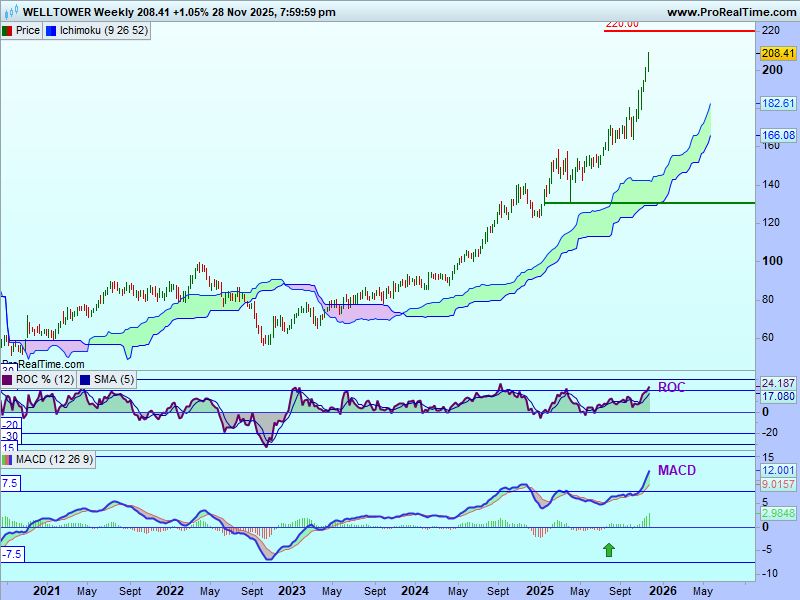Click the 2026 label on time axis
The width and height of the screenshot is (800, 600).
pyautogui.click(x=662, y=591)
